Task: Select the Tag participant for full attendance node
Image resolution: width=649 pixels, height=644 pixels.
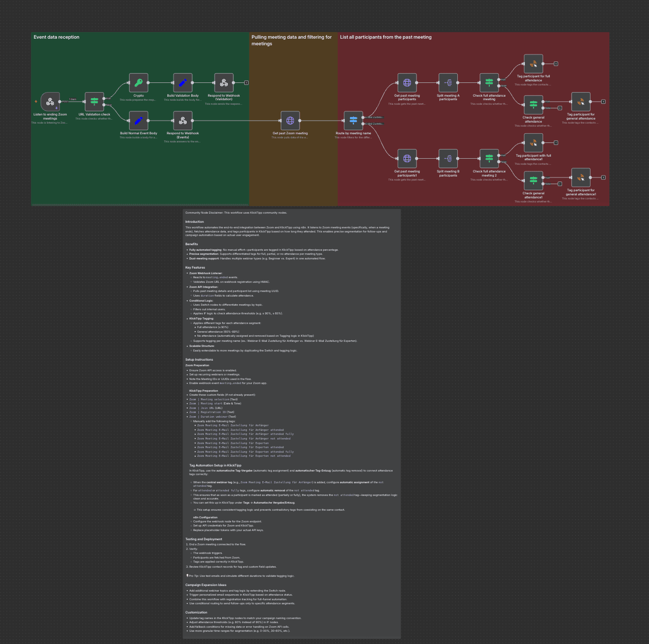Action: pos(533,64)
